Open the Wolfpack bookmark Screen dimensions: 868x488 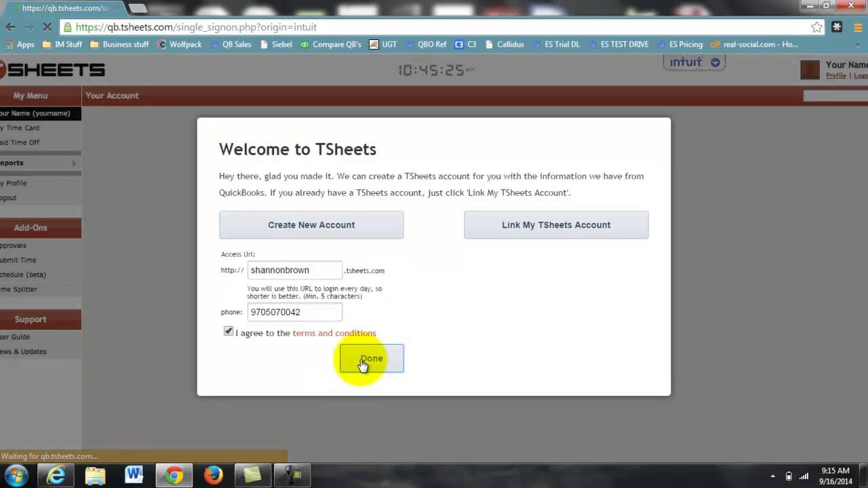pos(180,44)
